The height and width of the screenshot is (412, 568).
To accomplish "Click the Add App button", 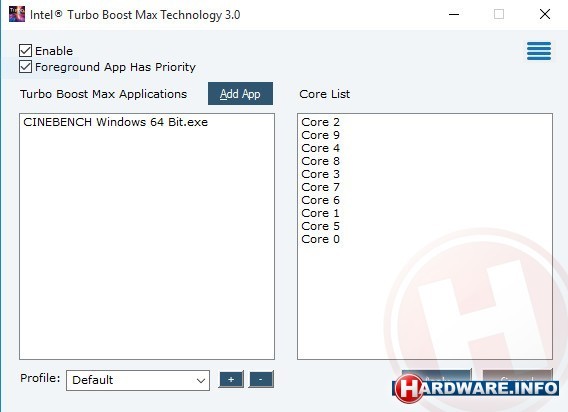I will coord(240,94).
